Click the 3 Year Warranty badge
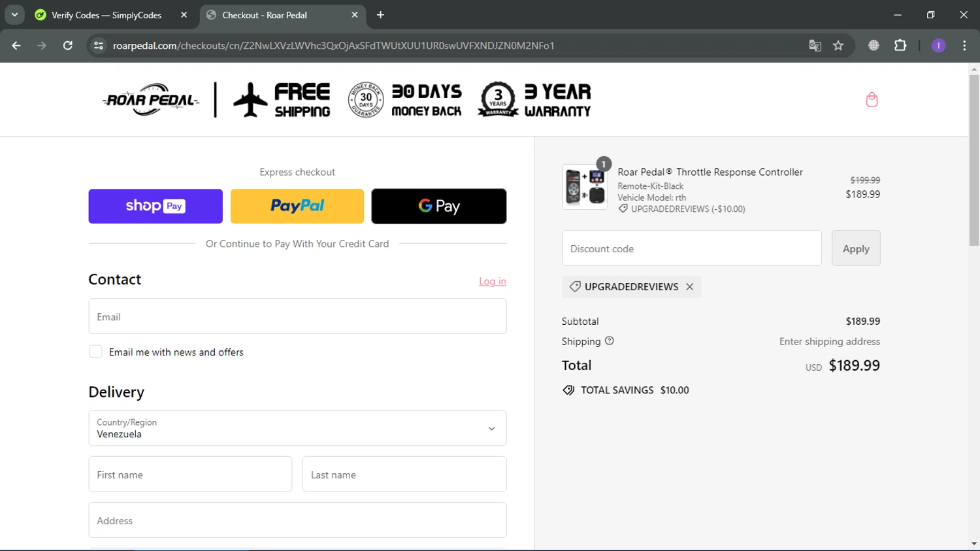The image size is (980, 551). tap(534, 99)
